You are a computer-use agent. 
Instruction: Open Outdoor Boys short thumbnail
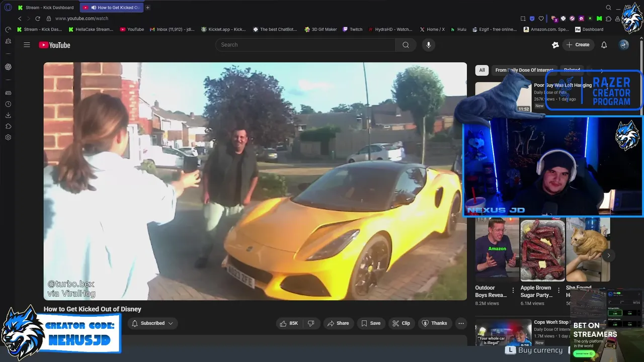coord(497,250)
